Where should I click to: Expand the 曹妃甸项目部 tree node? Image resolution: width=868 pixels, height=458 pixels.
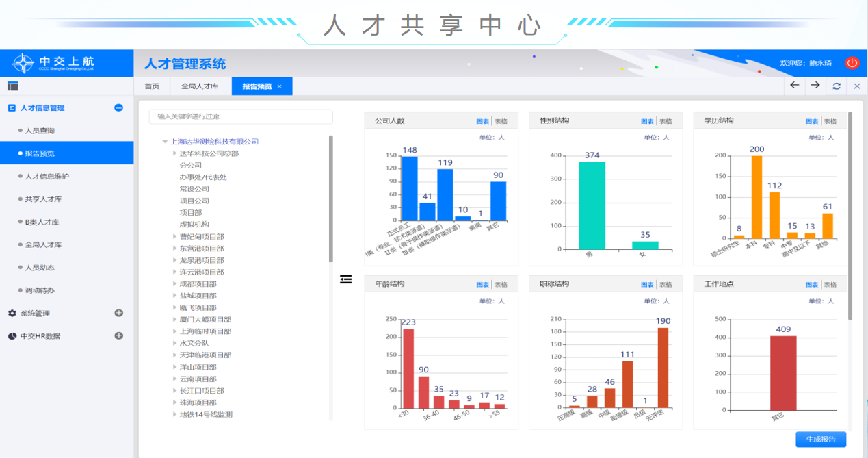[174, 237]
